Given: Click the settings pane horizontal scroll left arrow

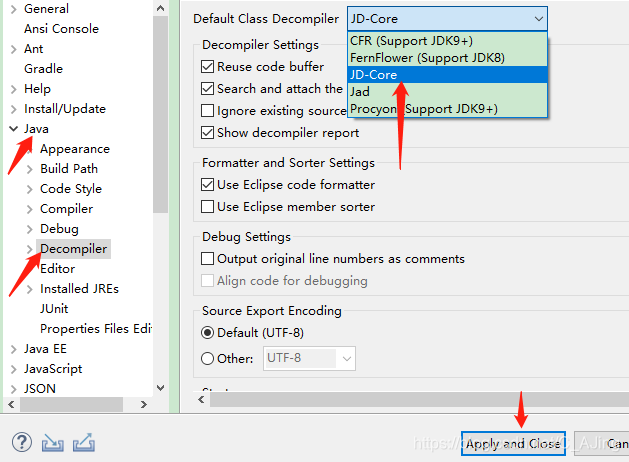Looking at the screenshot, I should (x=201, y=399).
